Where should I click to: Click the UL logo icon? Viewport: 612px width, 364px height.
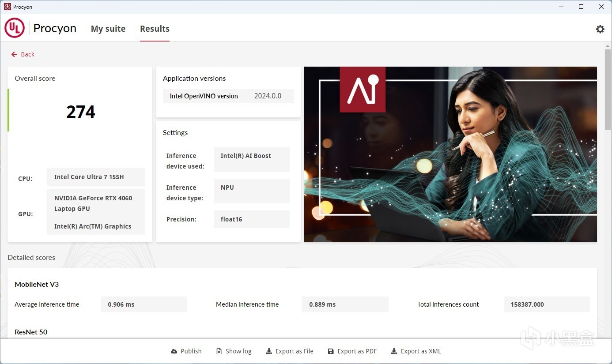pyautogui.click(x=15, y=28)
